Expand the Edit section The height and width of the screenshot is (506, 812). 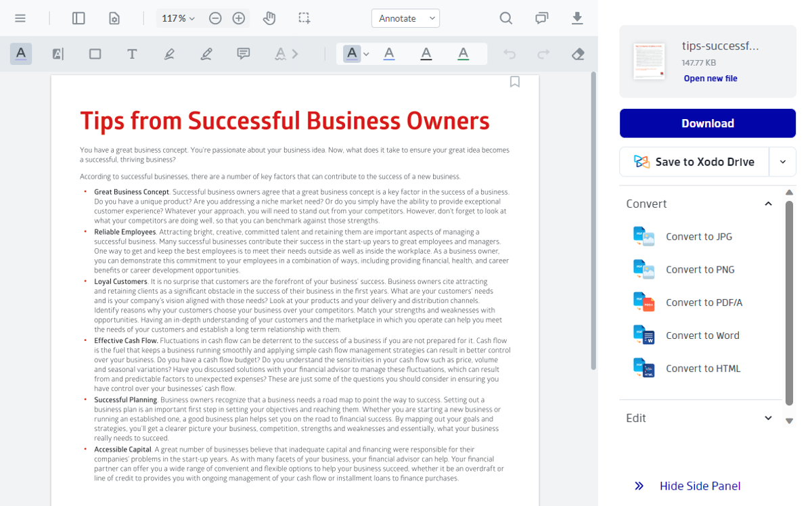768,418
